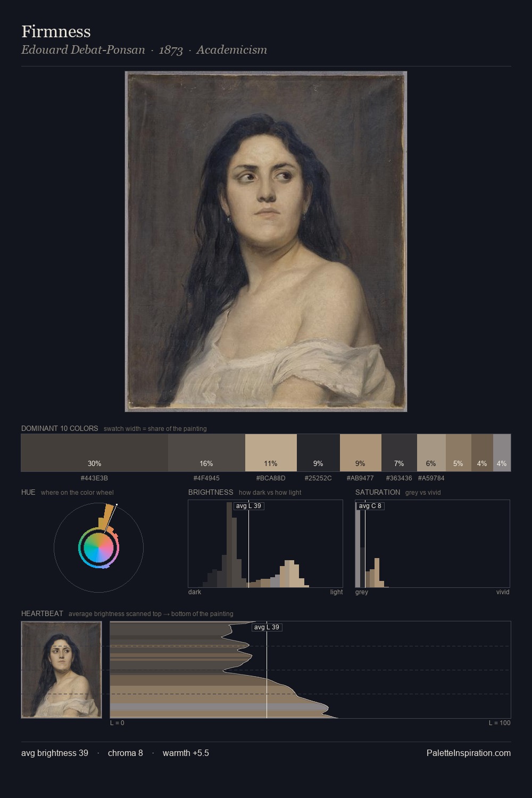The image size is (532, 798).
Task: Click the brightness histogram chart
Action: 265,544
